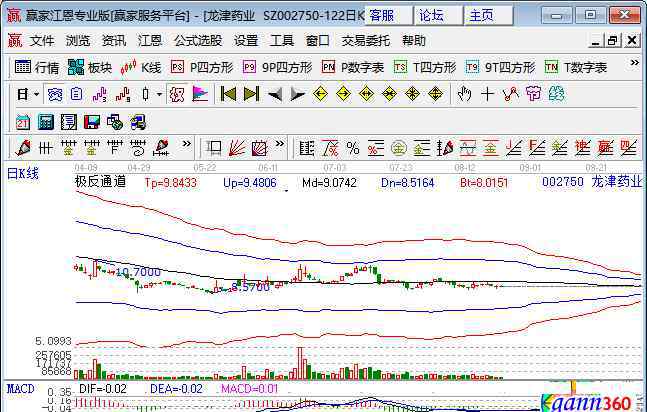Click the red floppy disk save icon

pyautogui.click(x=92, y=122)
